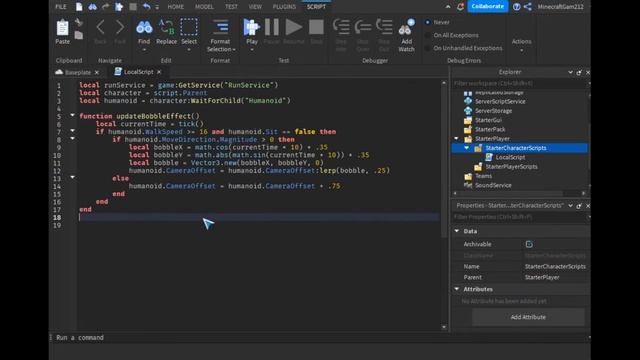The height and width of the screenshot is (360, 640).
Task: Toggle the Archivable checkbox
Action: point(529,244)
